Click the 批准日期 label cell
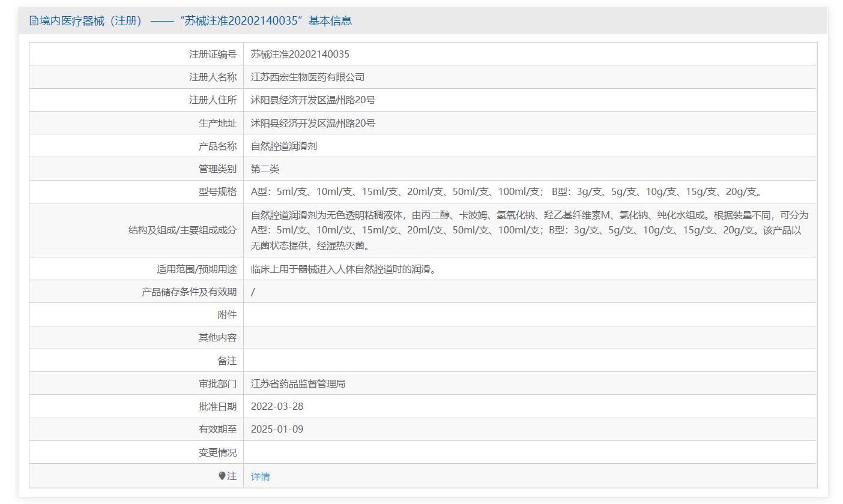 point(136,406)
